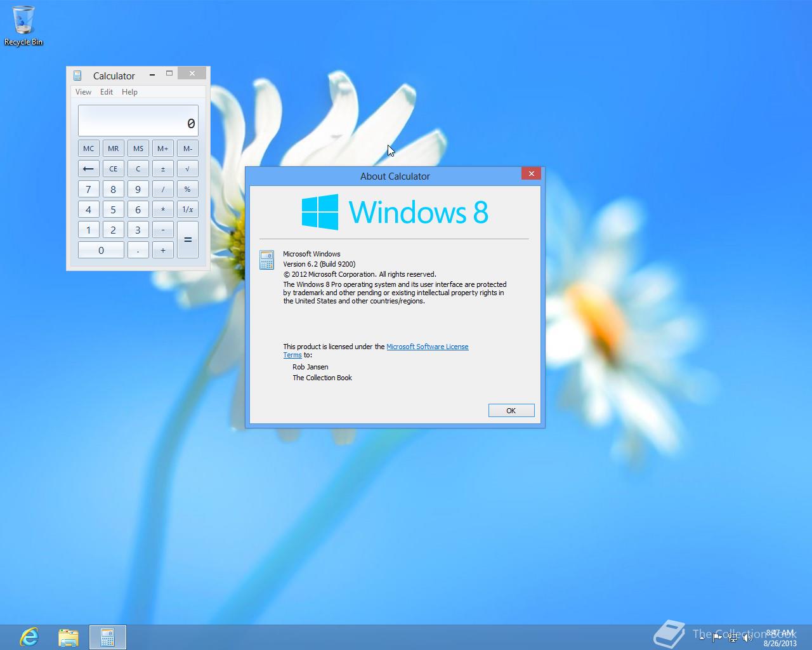Click the Calculator title bar icon
Screen dimensions: 812x650
pyautogui.click(x=77, y=76)
